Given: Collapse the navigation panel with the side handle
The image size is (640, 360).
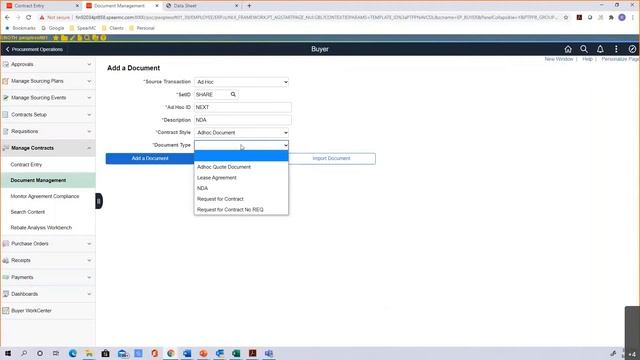Looking at the screenshot, I should pos(99,201).
